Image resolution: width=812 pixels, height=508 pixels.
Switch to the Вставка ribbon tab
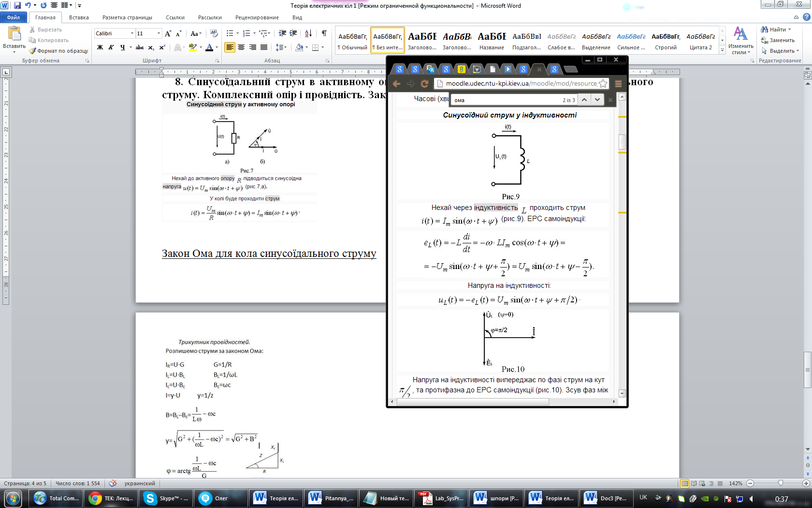click(79, 17)
